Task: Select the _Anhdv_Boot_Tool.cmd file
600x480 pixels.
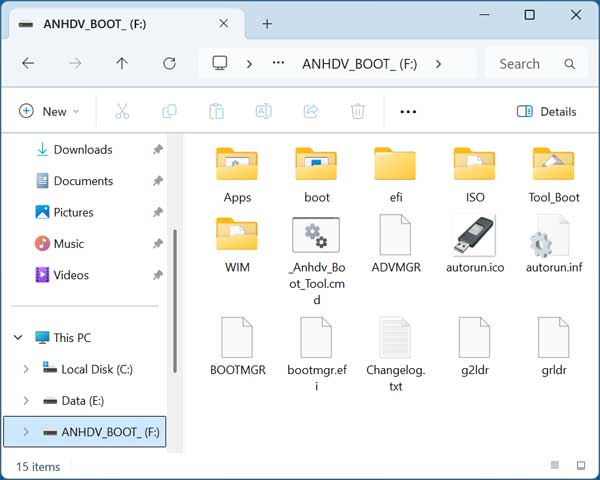Action: click(316, 260)
